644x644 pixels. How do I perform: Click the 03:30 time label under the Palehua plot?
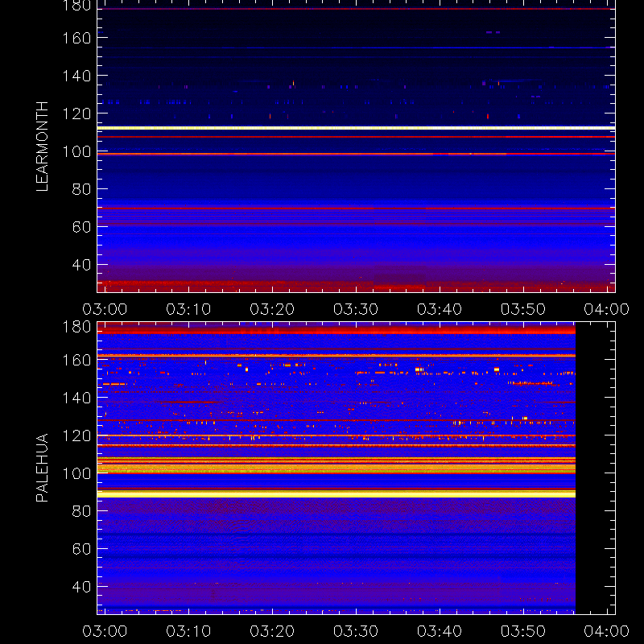pyautogui.click(x=356, y=631)
